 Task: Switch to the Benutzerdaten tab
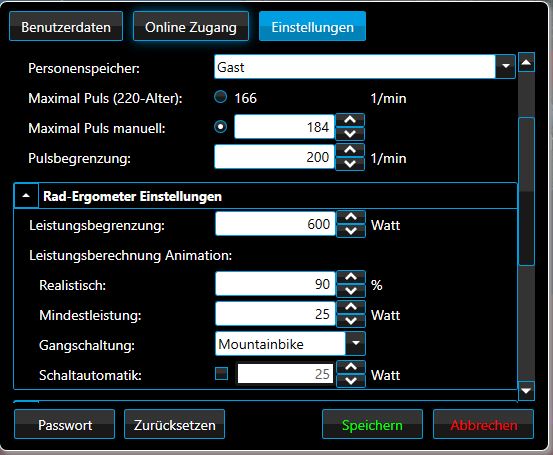coord(66,26)
